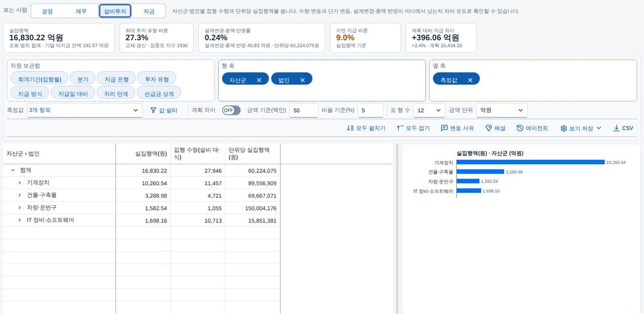The width and height of the screenshot is (644, 314).
Task: Click the 27,946 total quantity cell
Action: pyautogui.click(x=198, y=171)
